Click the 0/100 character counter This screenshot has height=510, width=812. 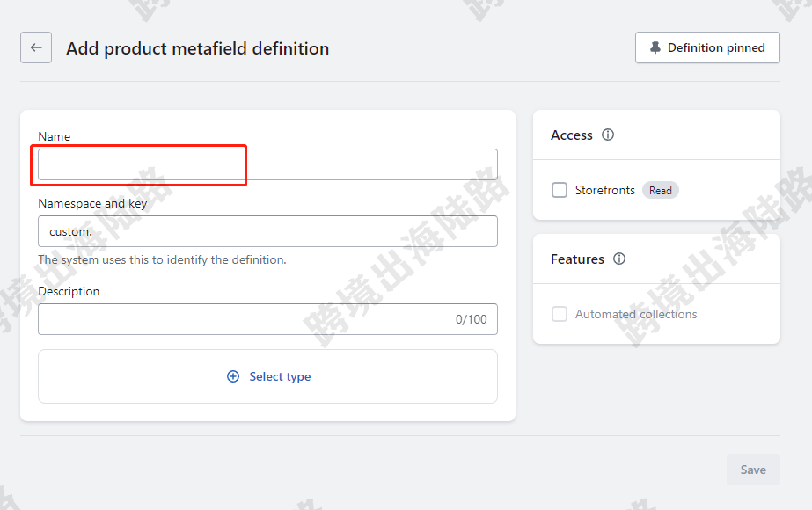[x=472, y=319]
